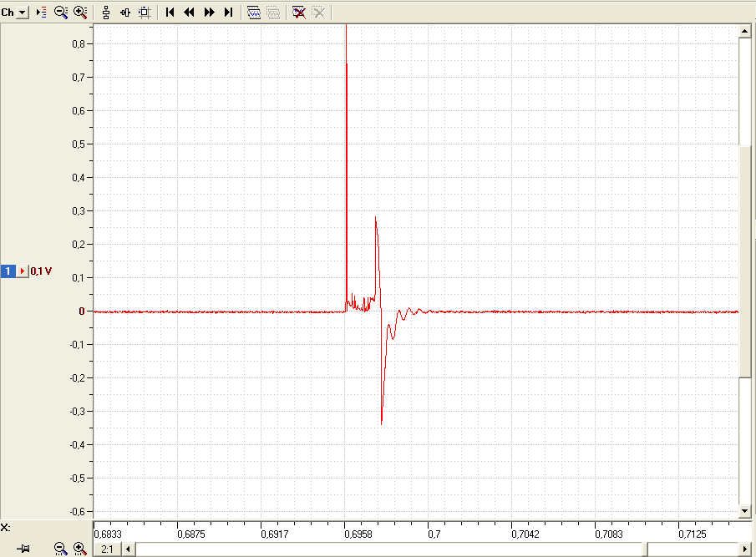The image size is (756, 557).
Task: Click the greyed-out waveform window icon
Action: point(273,13)
